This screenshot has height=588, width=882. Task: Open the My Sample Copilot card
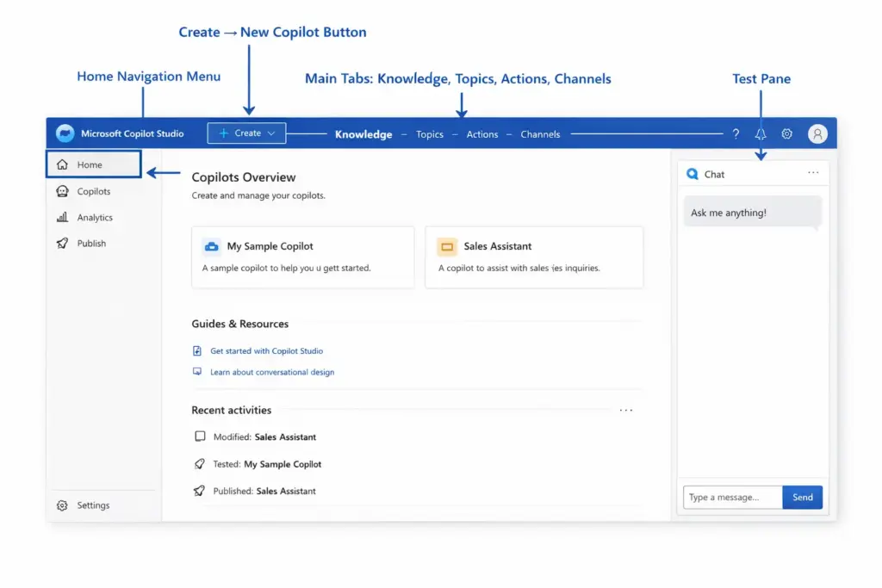302,257
